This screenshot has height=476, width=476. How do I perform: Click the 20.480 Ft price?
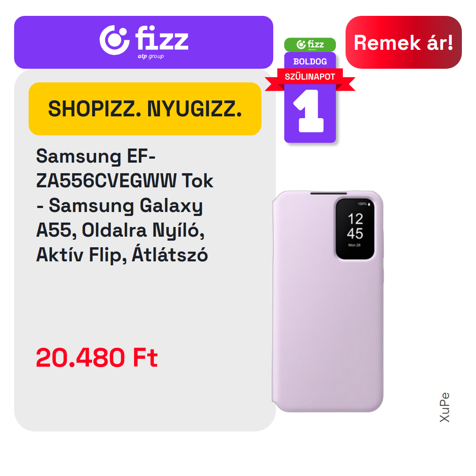97,357
